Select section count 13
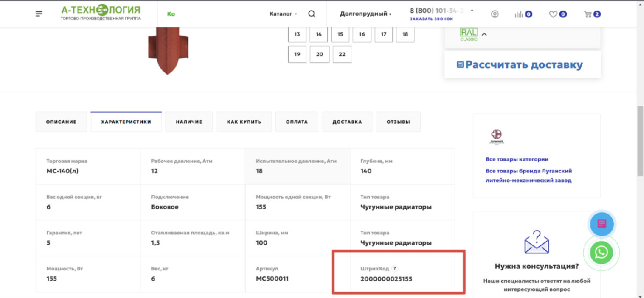Screen dimensions: 644x298 [x=297, y=34]
